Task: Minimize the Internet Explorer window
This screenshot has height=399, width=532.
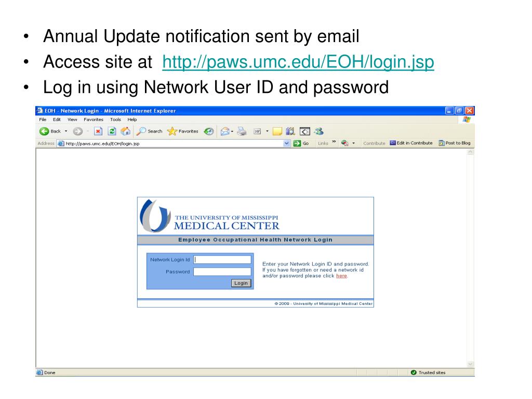Action: (x=449, y=111)
